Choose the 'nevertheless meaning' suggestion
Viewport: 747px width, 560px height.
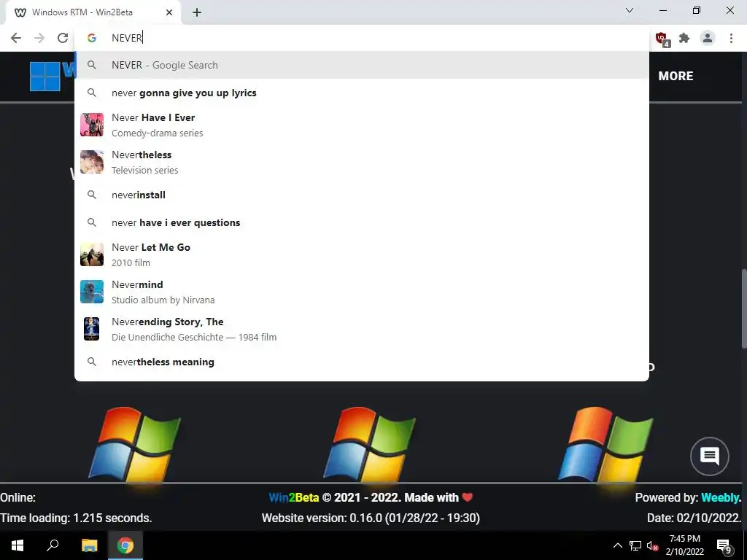click(362, 362)
